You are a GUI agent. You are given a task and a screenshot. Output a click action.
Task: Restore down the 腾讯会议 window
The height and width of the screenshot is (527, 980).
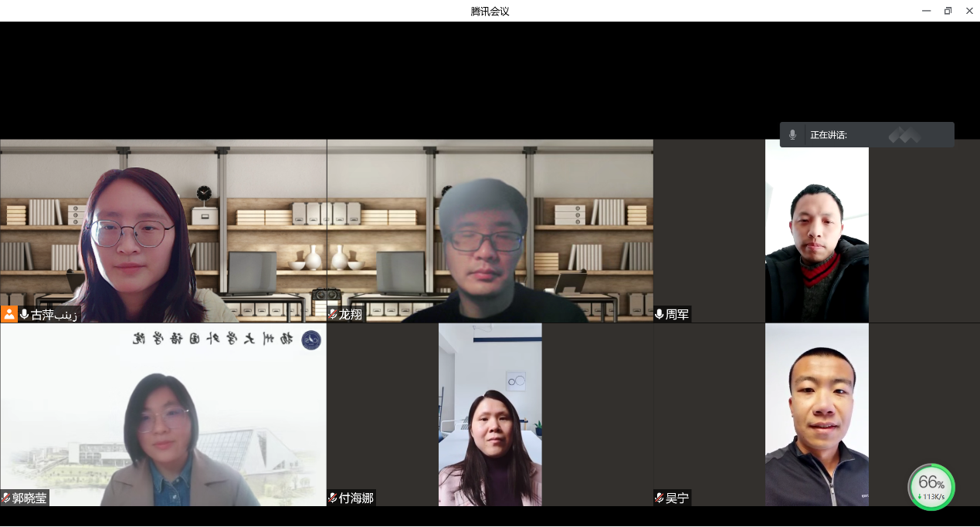948,11
